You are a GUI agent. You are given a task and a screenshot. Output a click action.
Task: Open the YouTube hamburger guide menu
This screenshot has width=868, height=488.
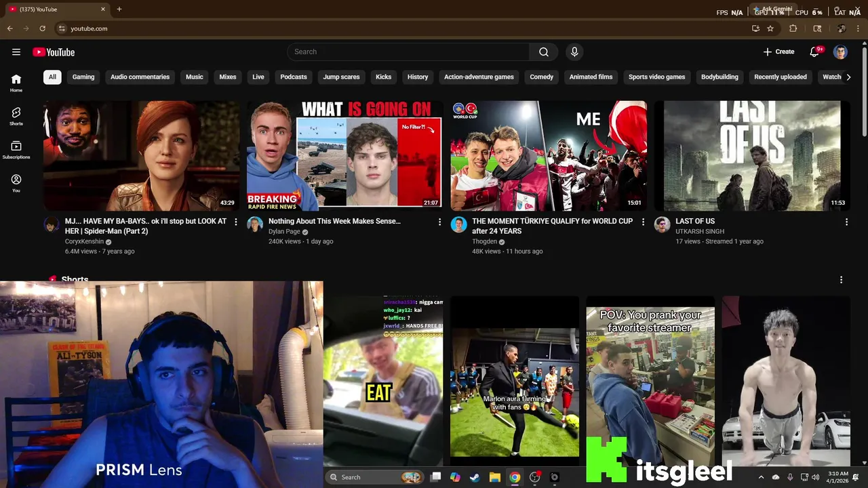[x=16, y=52]
